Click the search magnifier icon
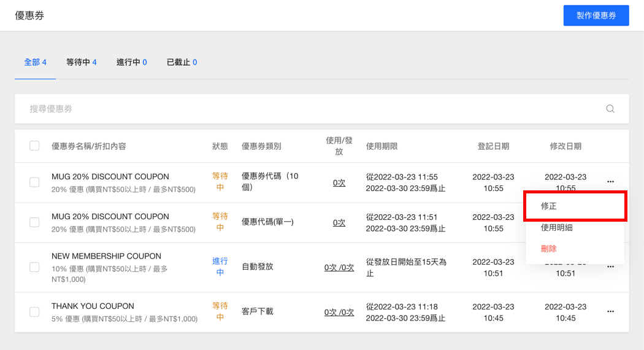644x350 pixels. coord(610,109)
